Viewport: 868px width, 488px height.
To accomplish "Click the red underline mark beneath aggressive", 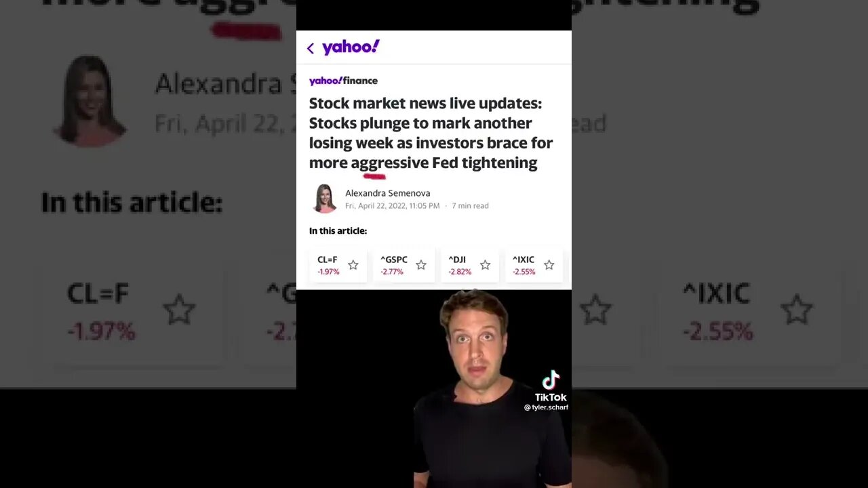I will [x=374, y=176].
